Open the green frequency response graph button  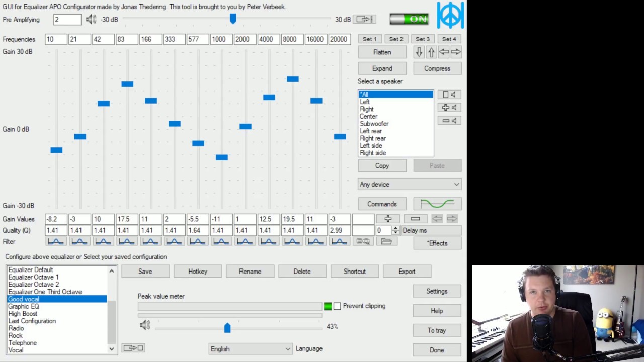click(437, 204)
